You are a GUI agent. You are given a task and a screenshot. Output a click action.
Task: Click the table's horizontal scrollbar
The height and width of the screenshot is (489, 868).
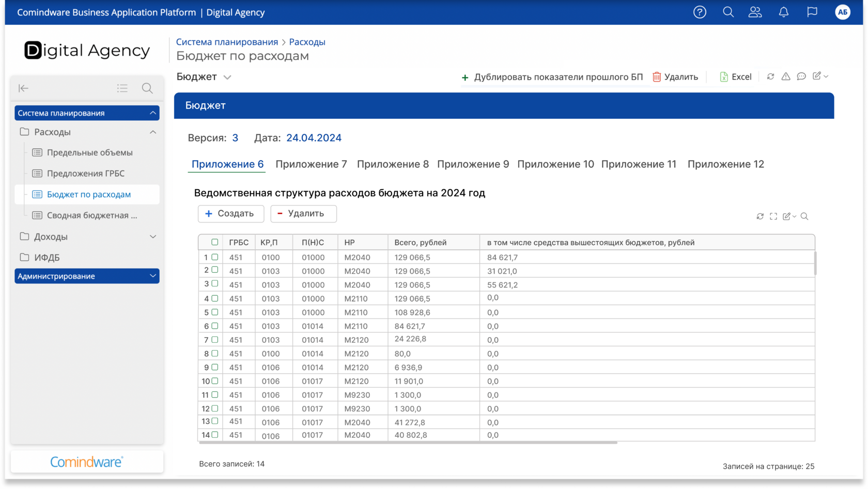click(408, 443)
